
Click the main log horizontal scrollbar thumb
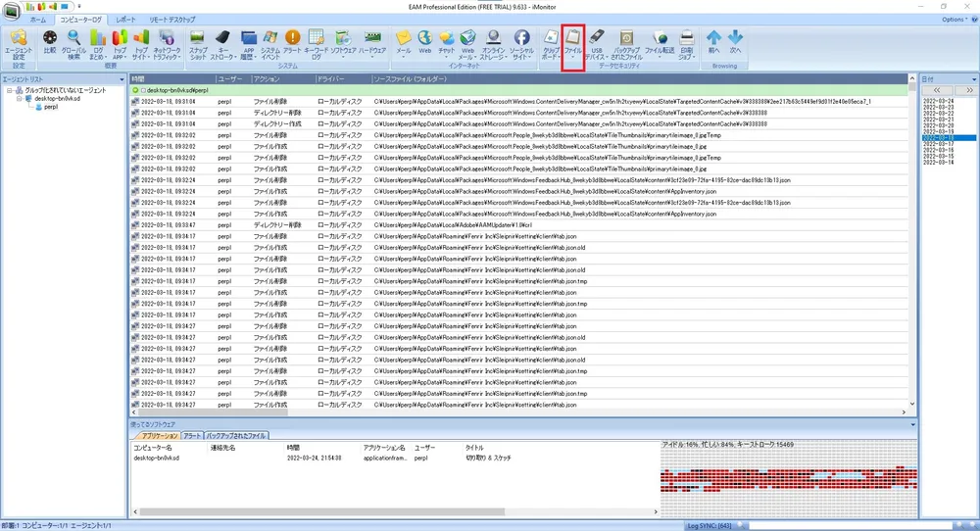[x=213, y=412]
